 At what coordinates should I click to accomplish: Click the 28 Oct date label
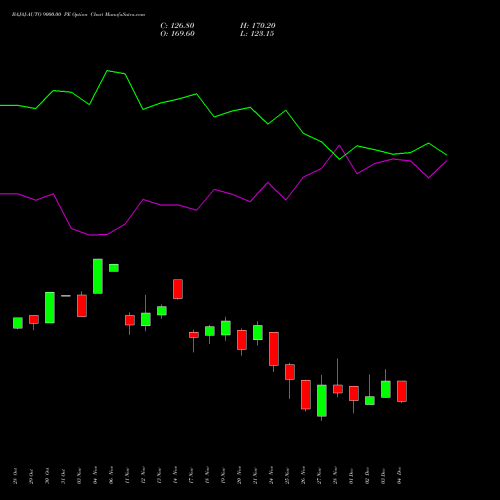15,476
